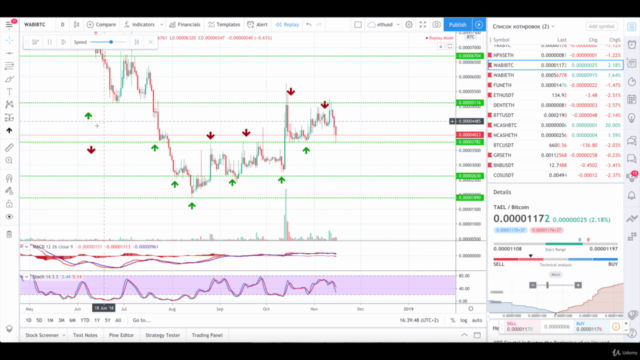640x360 pixels.
Task: Toggle magnet mode
Action: click(9, 178)
